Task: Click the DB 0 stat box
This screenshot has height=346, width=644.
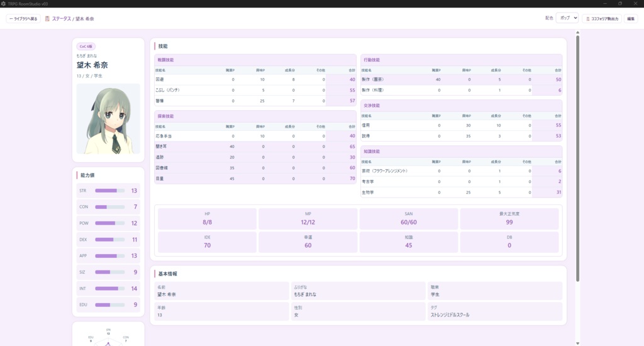Action: [509, 242]
